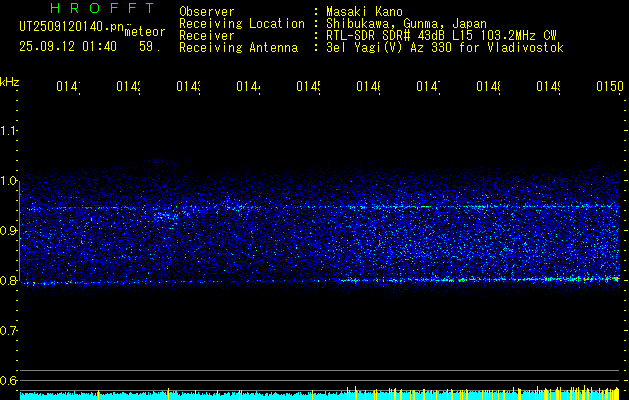
Task: Click the date stamp 25.09.12 01:40
Action: [x=68, y=47]
